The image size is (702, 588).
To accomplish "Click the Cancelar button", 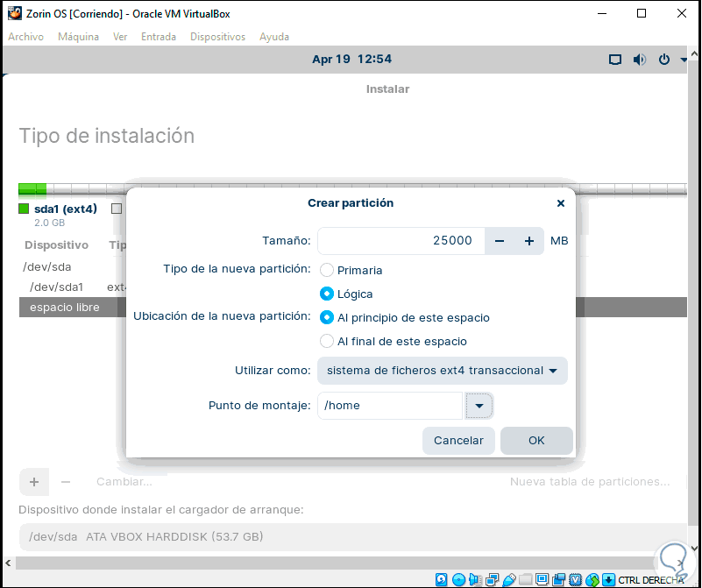I will [x=458, y=440].
